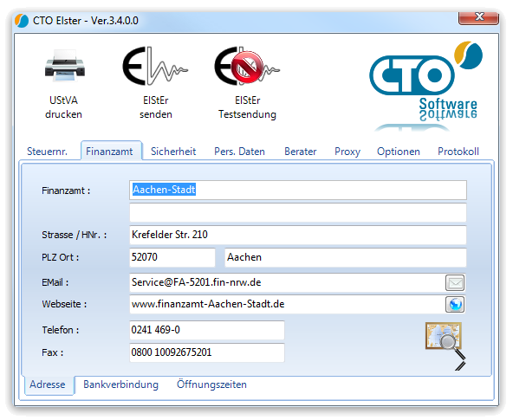Close the CTO Elster window
Screen dimensions: 513x420
478,17
